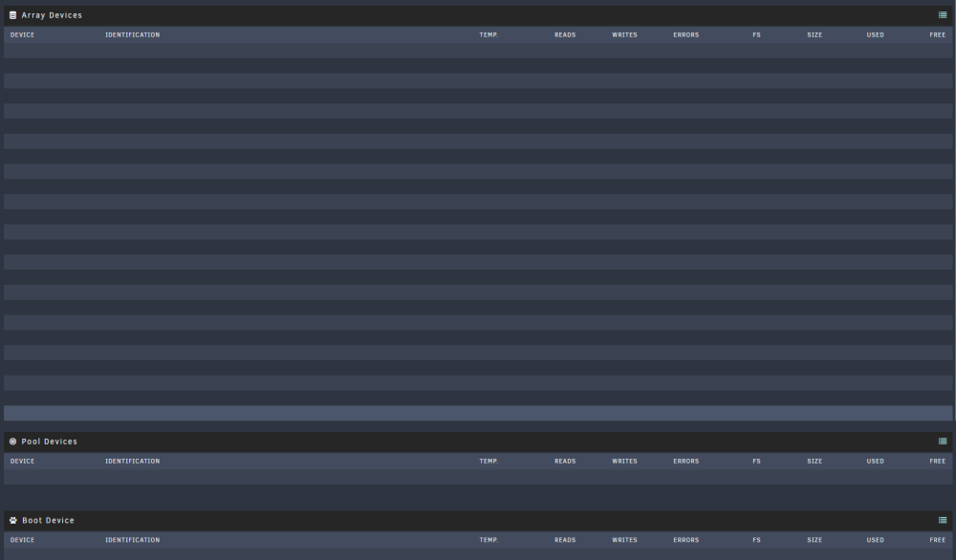Click FREE header in Pool Devices table

[x=938, y=462]
